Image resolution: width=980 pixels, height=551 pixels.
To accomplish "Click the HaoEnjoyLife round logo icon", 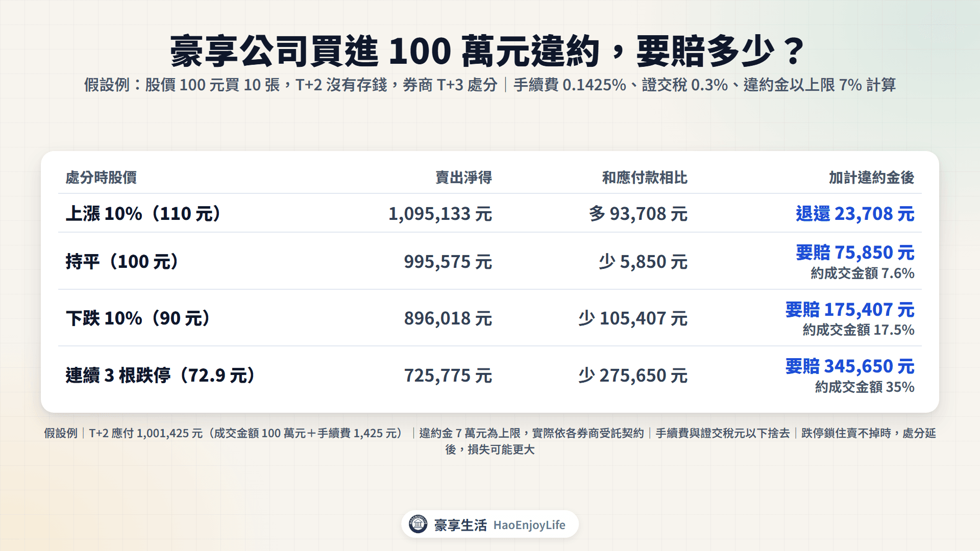I will pyautogui.click(x=418, y=524).
